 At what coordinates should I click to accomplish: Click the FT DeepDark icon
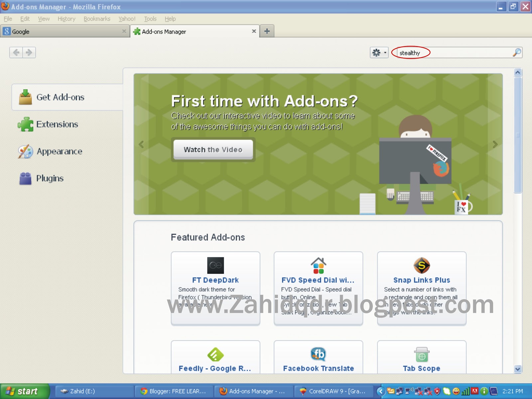click(215, 265)
